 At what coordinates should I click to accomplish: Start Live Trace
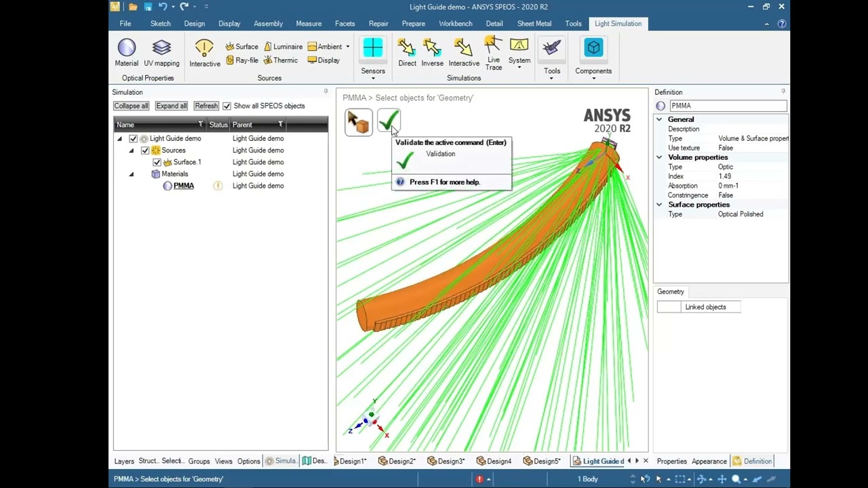tap(494, 54)
